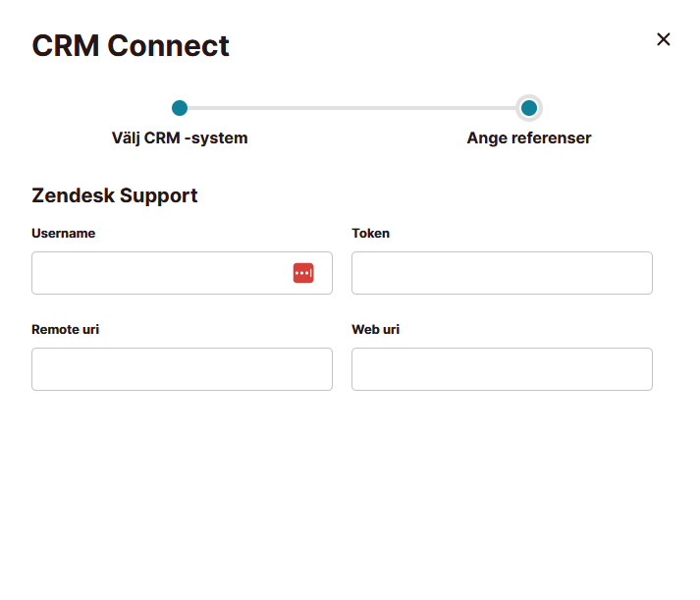
Task: Click the right end of the Web uri box
Action: point(646,369)
